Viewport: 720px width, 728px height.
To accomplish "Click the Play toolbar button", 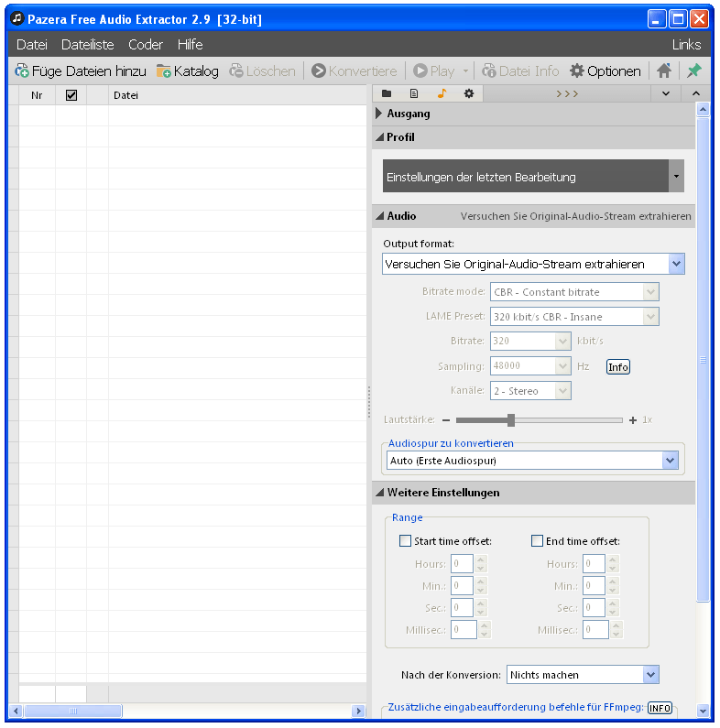I will click(x=434, y=71).
